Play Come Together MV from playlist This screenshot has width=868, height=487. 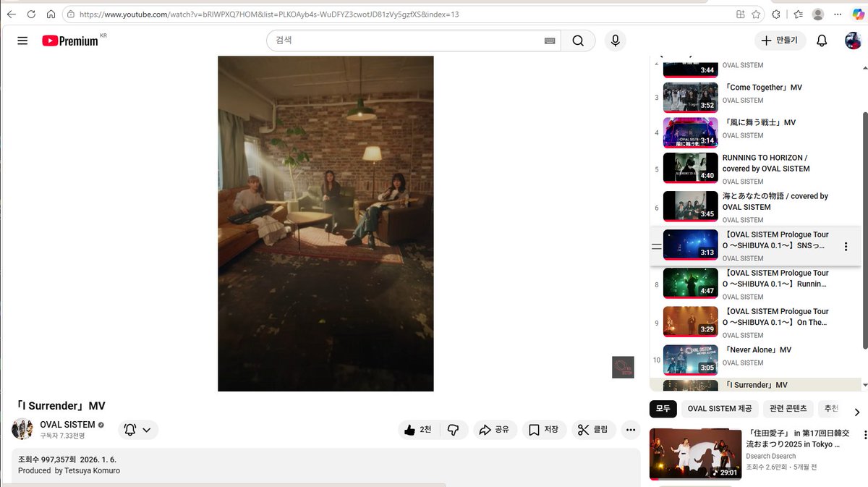pyautogui.click(x=755, y=97)
